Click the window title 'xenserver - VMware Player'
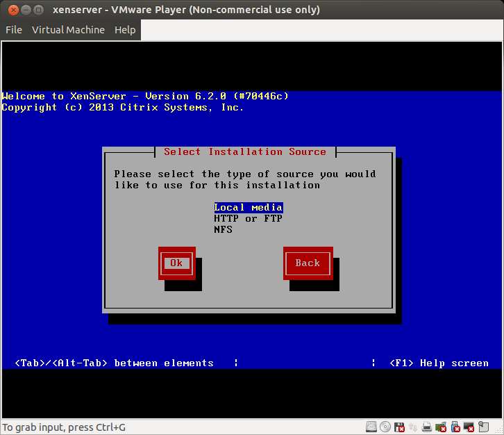This screenshot has height=435, width=504. [x=186, y=10]
